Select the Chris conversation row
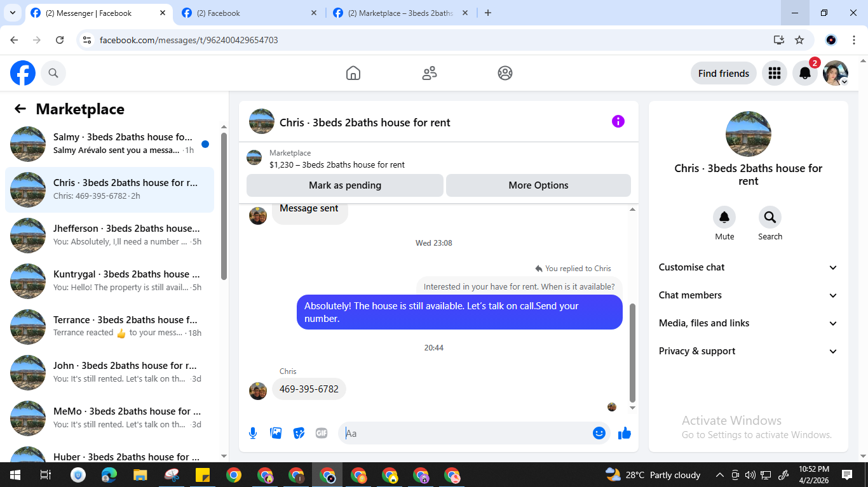The image size is (868, 487). (x=109, y=190)
